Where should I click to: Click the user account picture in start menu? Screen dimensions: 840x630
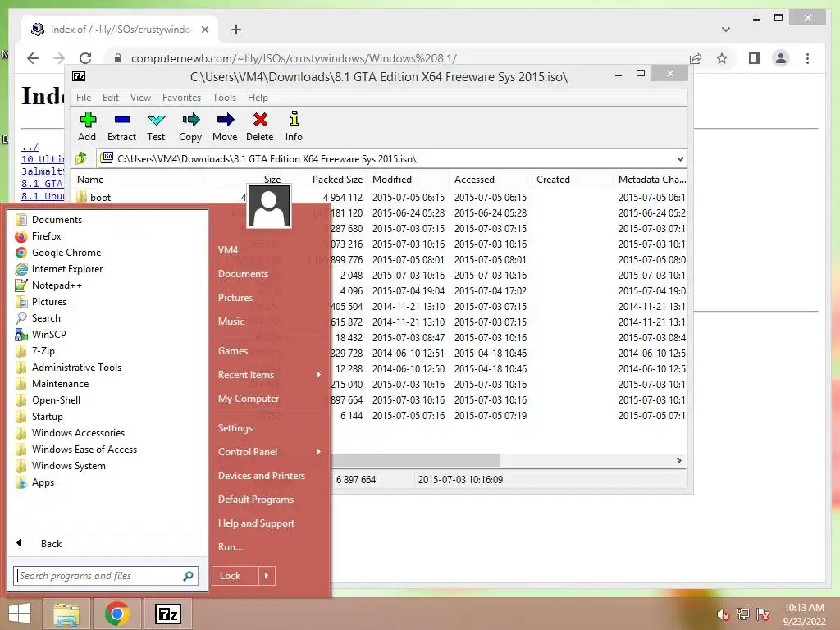point(269,206)
